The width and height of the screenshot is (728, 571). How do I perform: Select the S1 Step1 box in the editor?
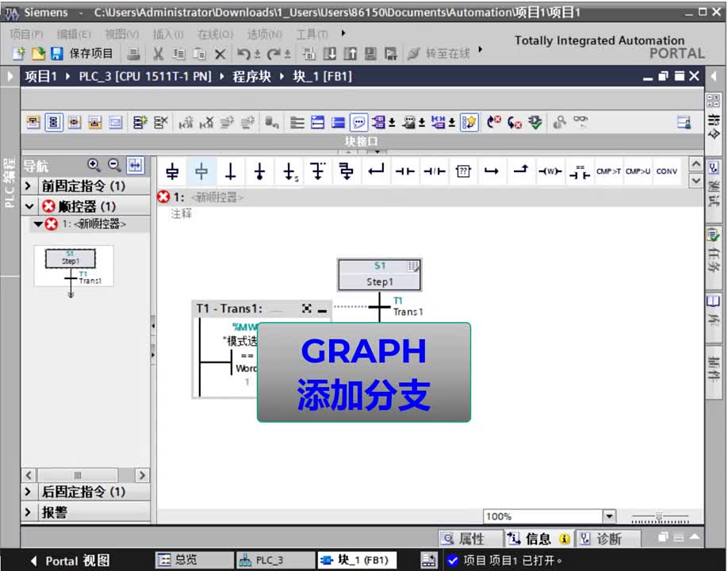[379, 275]
